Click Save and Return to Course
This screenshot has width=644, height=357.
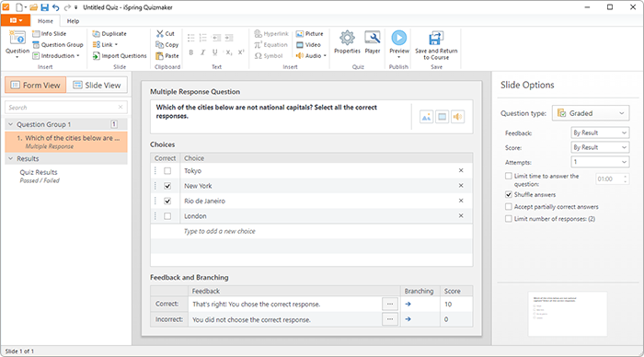pos(436,45)
